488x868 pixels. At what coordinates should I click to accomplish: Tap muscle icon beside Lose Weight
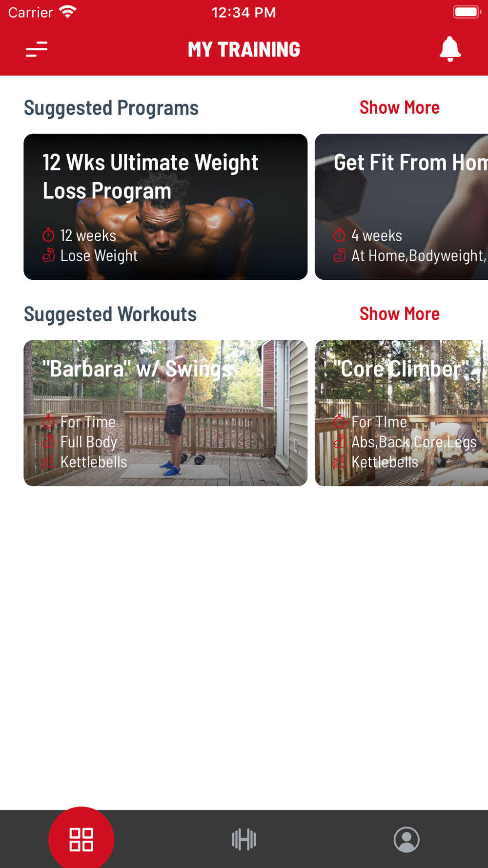coord(48,255)
